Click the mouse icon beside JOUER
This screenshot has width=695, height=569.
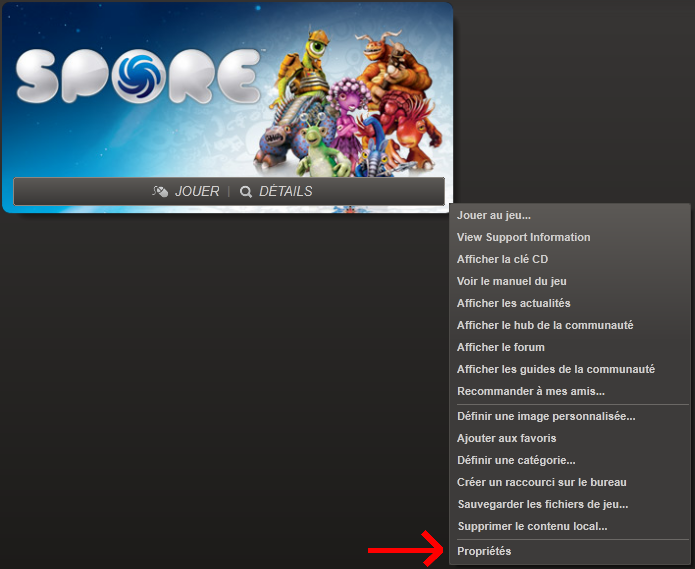(160, 191)
